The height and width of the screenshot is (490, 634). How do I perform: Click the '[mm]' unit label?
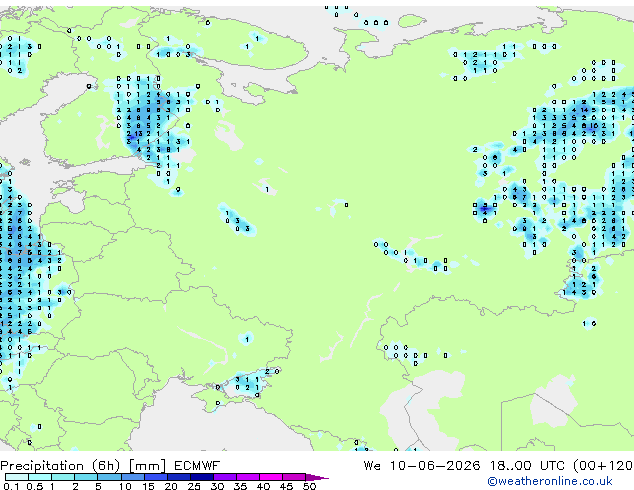pyautogui.click(x=147, y=466)
